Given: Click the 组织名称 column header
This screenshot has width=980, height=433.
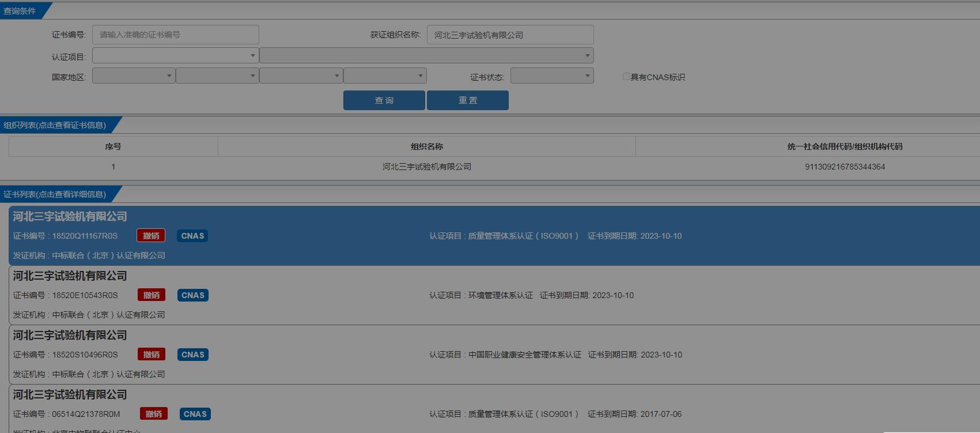Looking at the screenshot, I should (427, 146).
